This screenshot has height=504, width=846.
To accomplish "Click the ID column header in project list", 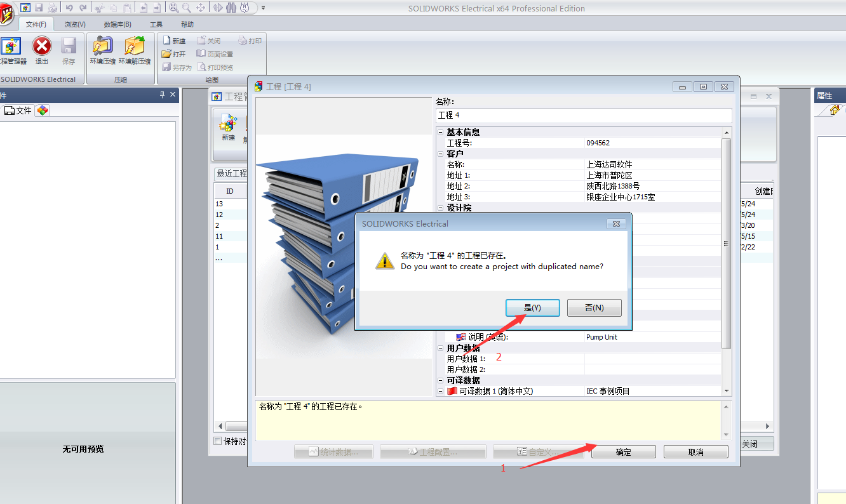I will (230, 191).
